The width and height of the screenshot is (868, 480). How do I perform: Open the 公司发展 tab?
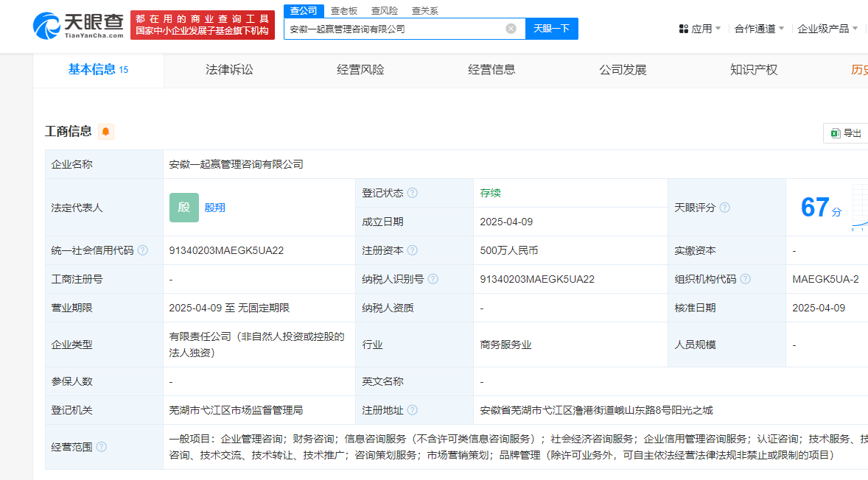623,70
